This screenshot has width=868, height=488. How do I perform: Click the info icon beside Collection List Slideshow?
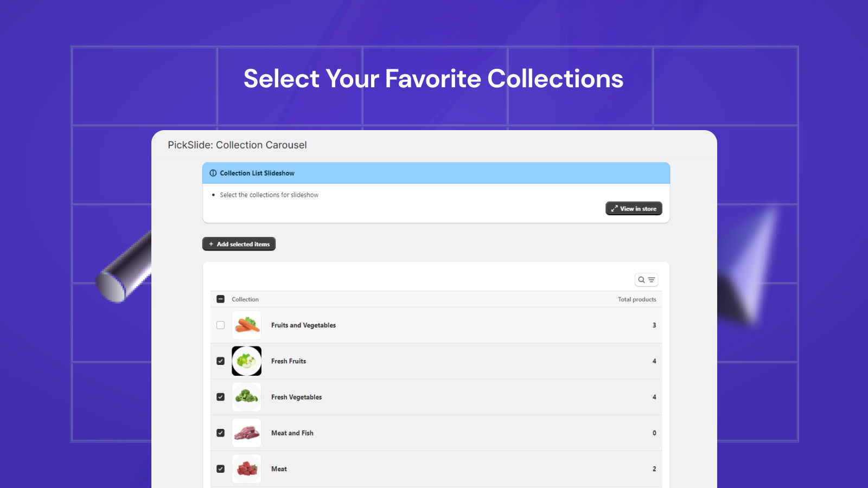pos(213,173)
